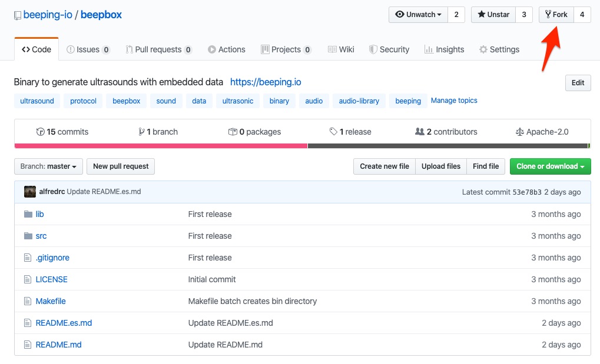Click Find file button
Viewport: 600px width, 364px height.
point(486,166)
